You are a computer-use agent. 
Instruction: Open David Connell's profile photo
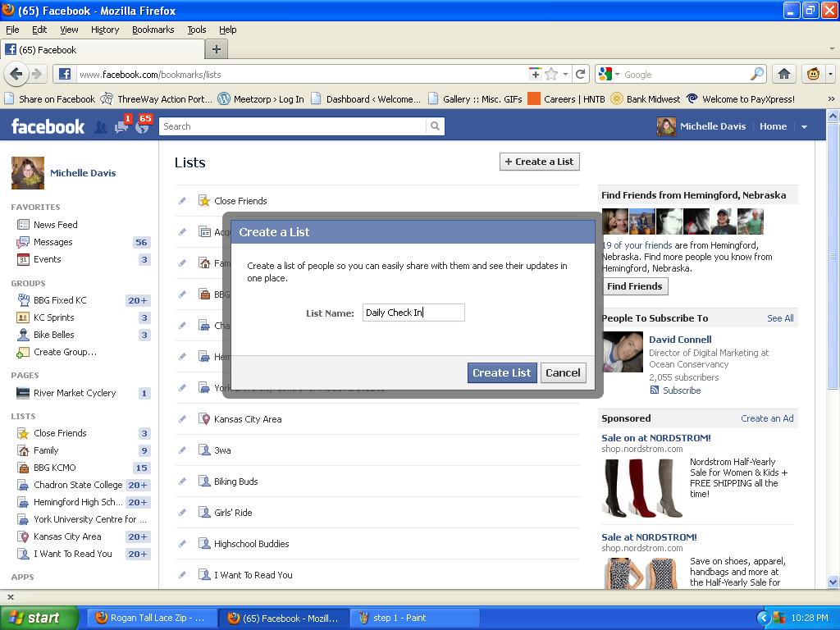pos(623,352)
